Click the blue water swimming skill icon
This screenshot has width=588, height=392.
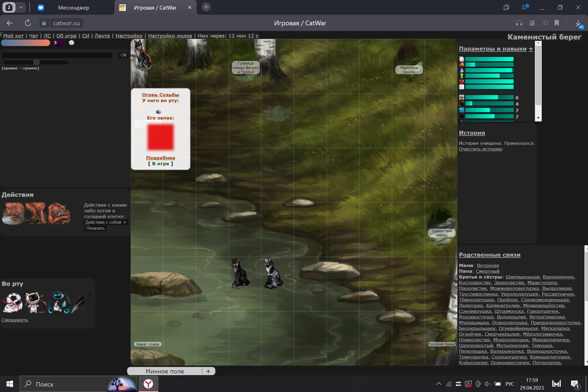pyautogui.click(x=462, y=110)
